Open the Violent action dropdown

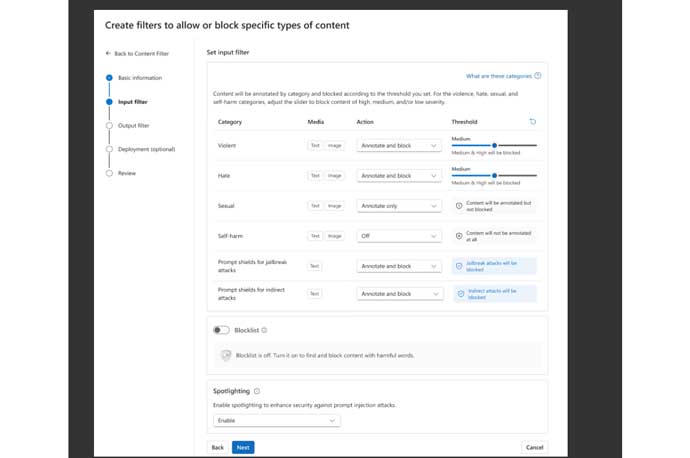click(x=399, y=145)
